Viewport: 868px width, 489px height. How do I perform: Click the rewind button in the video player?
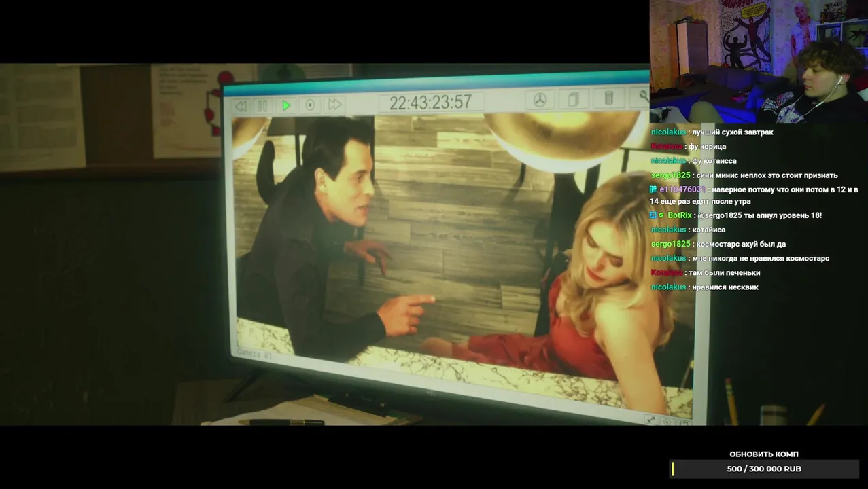click(240, 107)
